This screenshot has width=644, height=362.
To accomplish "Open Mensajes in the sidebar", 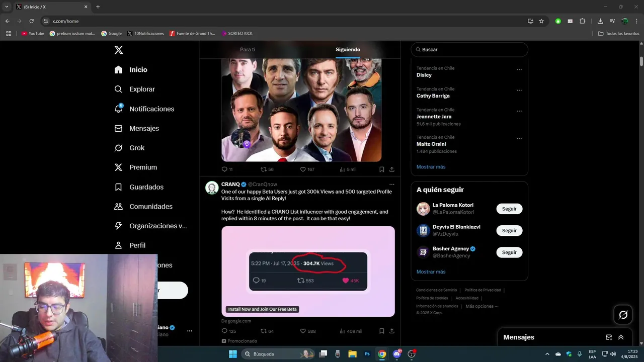I will pyautogui.click(x=137, y=128).
